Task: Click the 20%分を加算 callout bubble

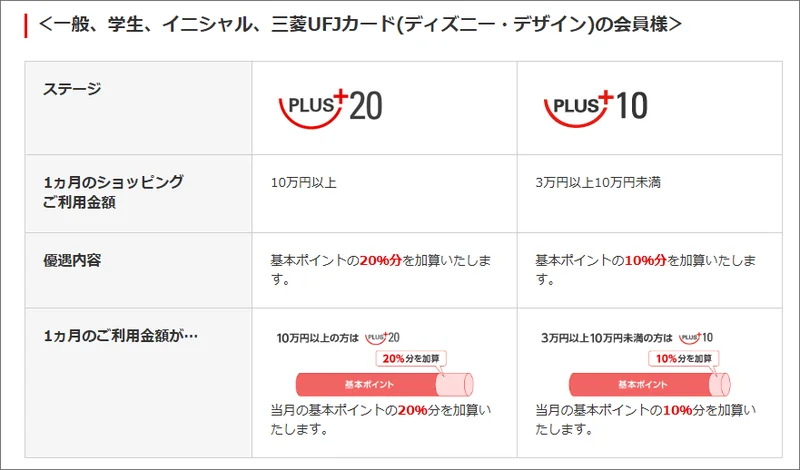Action: click(x=411, y=359)
